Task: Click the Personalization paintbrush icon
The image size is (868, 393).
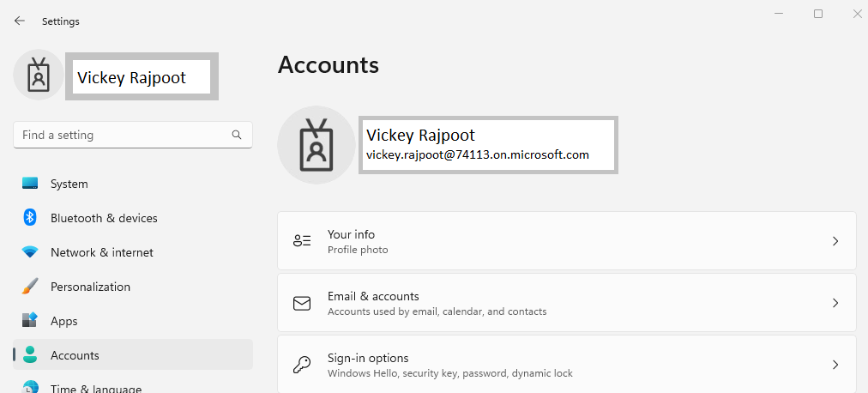Action: tap(30, 287)
